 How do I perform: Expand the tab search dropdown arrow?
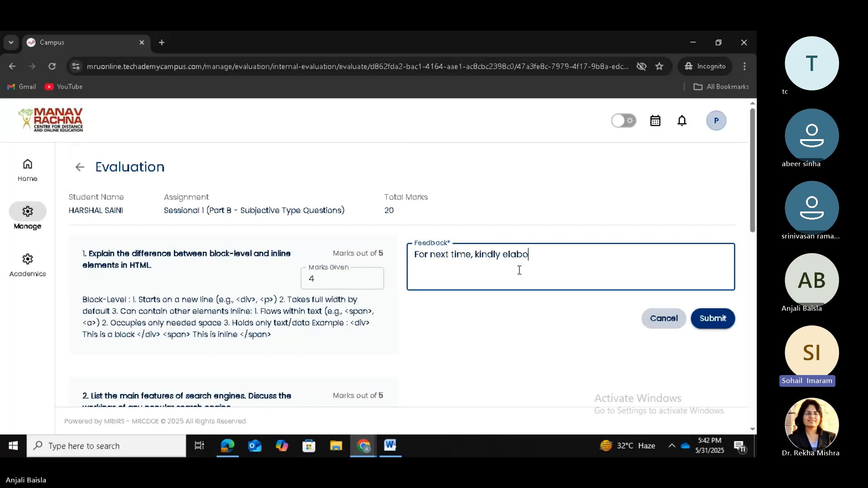(11, 42)
